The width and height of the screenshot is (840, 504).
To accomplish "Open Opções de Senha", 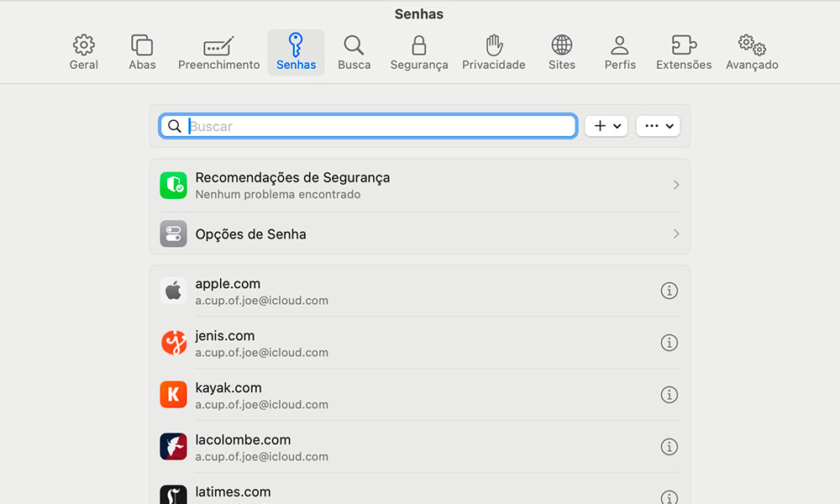I will [420, 234].
